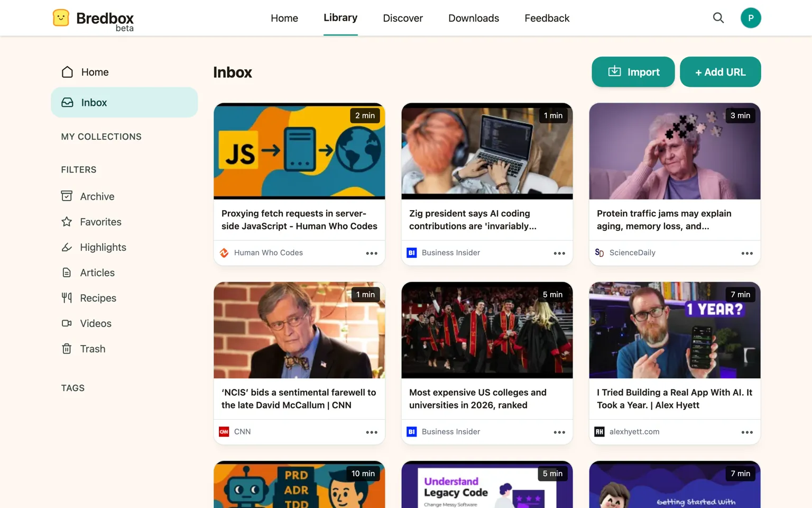Click the + Add URL button

[720, 72]
